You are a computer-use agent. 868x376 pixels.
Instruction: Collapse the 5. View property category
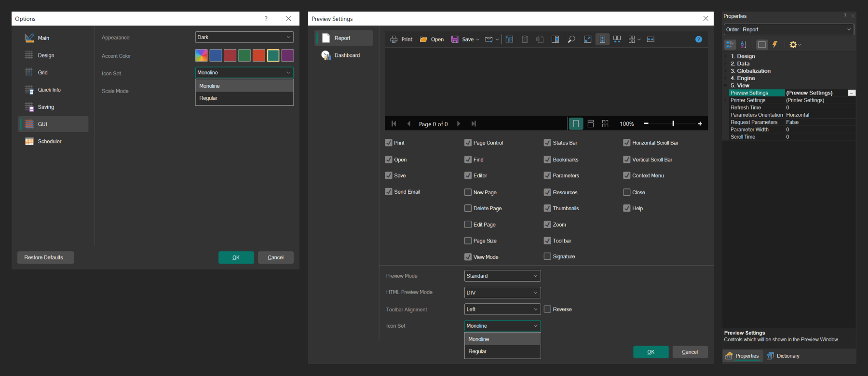click(726, 85)
